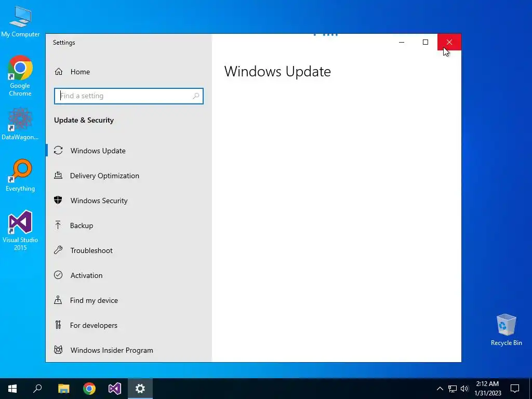The height and width of the screenshot is (399, 532).
Task: Open the volume speaker tray icon
Action: [464, 389]
